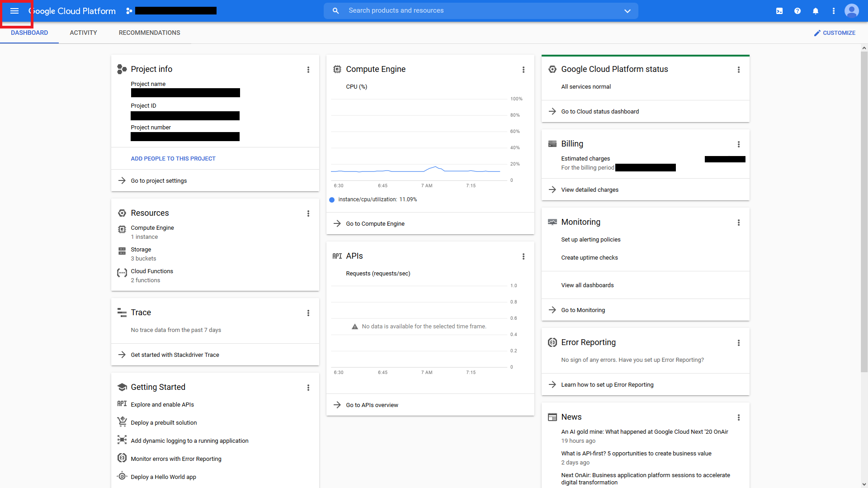The image size is (868, 488).
Task: Open Monitor errors with Error Reporting
Action: pyautogui.click(x=176, y=459)
